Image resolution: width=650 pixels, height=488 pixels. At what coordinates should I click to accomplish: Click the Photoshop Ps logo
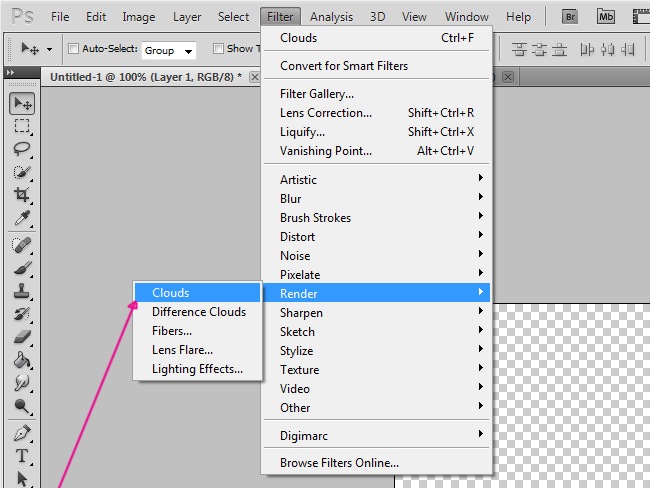tap(22, 17)
